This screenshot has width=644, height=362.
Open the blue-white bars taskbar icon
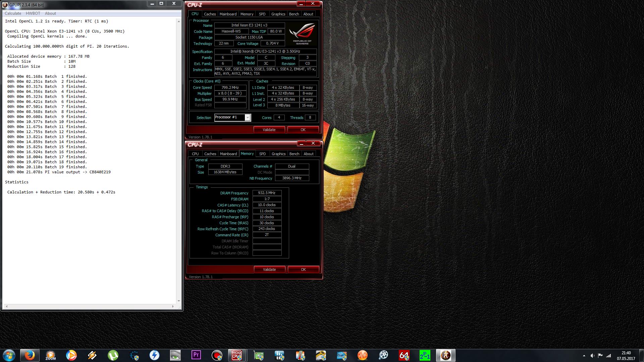pos(279,355)
